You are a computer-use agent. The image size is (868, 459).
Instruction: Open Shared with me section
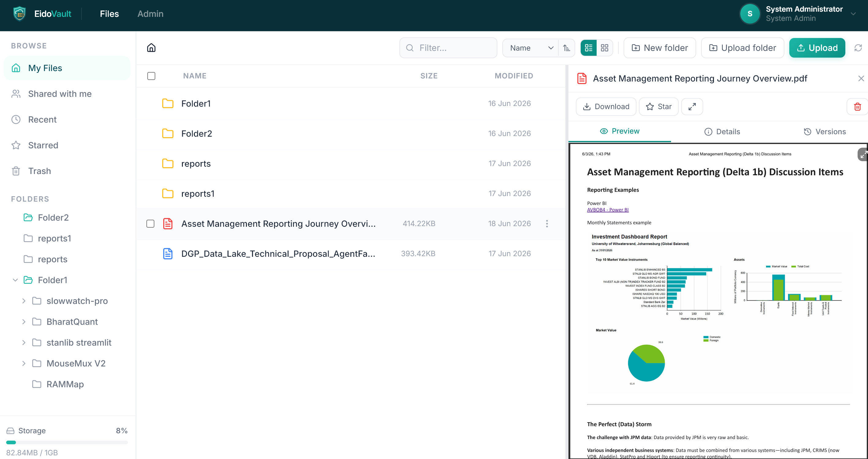[67, 94]
